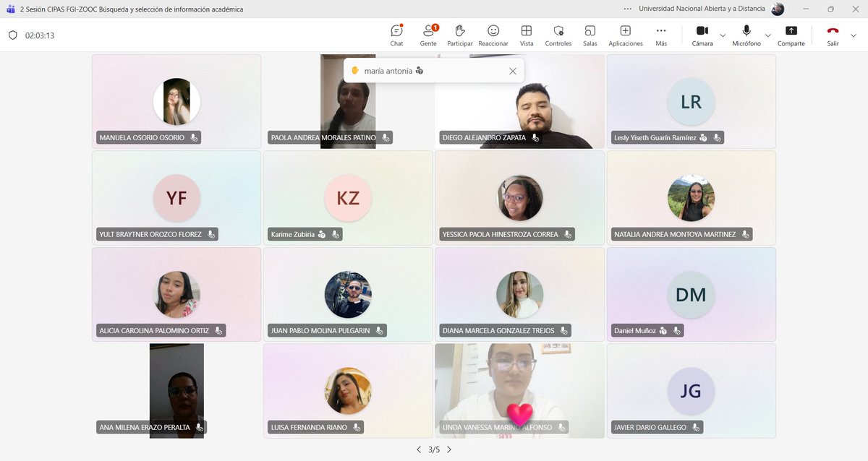Click the muted mic icon of MANUELA OSORIO

point(195,137)
